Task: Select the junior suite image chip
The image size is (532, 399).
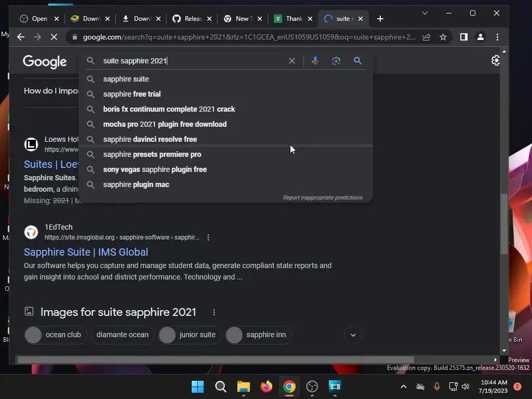Action: [x=190, y=335]
